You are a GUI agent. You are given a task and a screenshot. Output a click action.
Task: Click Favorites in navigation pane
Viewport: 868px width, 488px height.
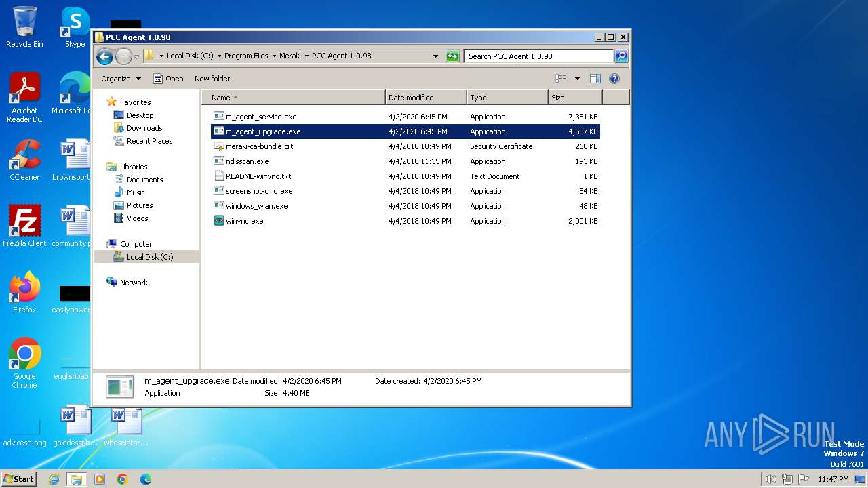135,102
